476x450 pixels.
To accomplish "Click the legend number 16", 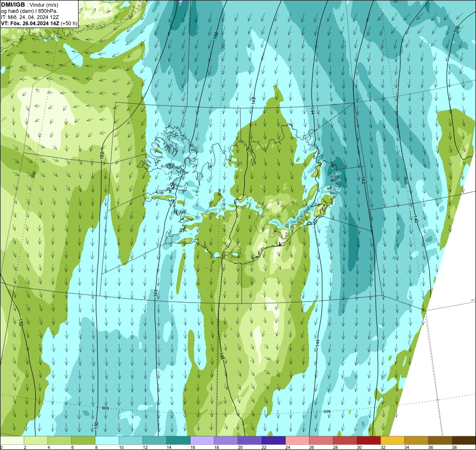I will coord(192,447).
